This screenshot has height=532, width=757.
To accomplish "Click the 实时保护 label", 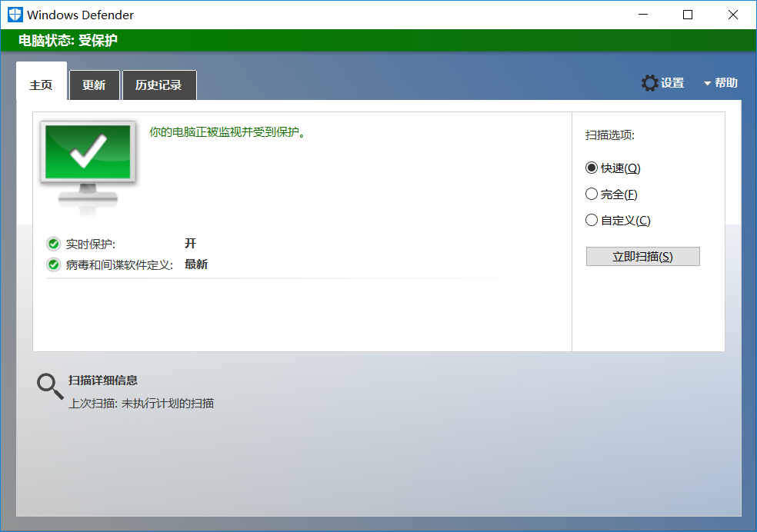I will click(90, 244).
